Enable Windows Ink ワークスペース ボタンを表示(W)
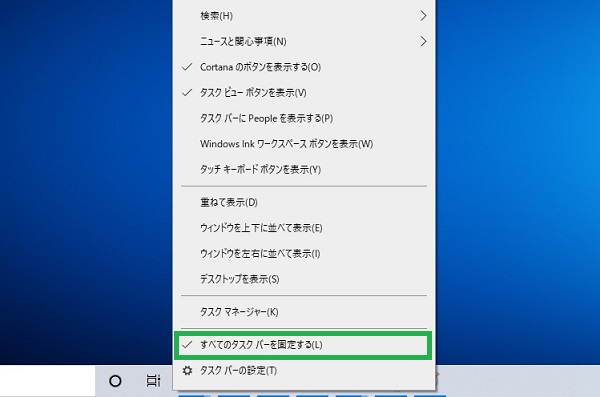The width and height of the screenshot is (600, 397). 304,144
